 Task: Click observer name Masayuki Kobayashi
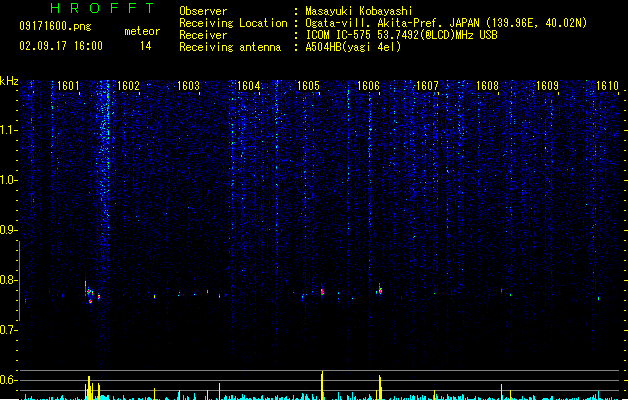tap(359, 11)
